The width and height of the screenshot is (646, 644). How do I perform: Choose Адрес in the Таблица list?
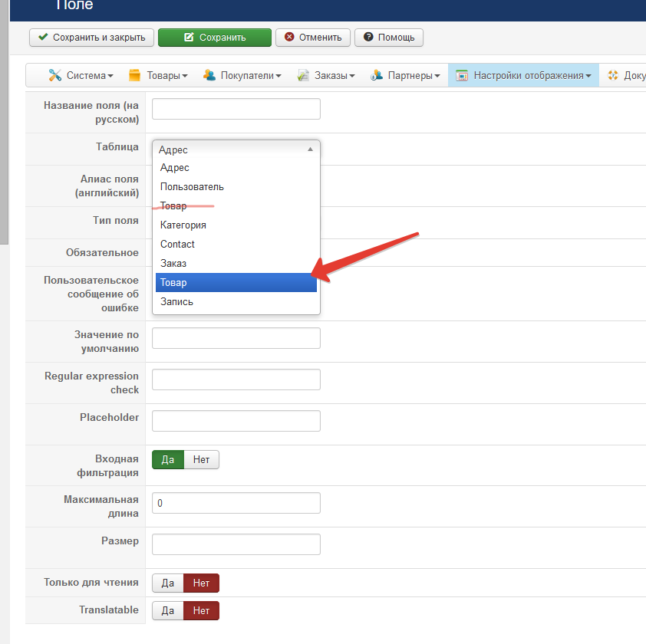(x=236, y=168)
